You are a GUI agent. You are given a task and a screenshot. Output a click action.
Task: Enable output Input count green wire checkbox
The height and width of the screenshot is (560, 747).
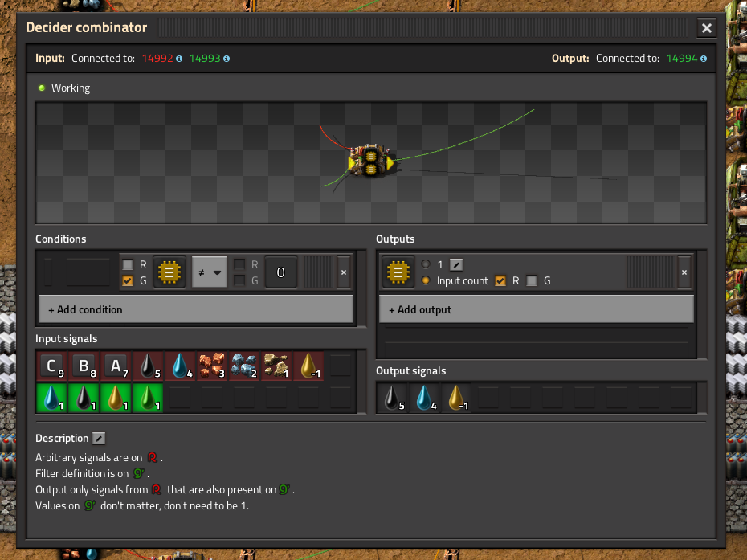click(533, 280)
